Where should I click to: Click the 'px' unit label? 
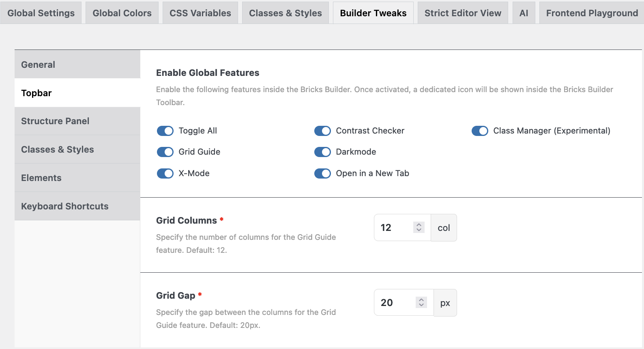445,303
